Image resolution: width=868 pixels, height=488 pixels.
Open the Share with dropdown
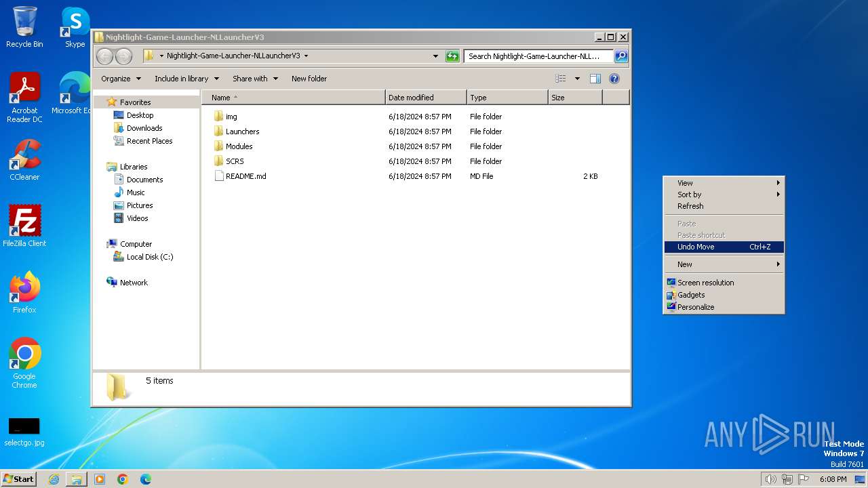[255, 79]
